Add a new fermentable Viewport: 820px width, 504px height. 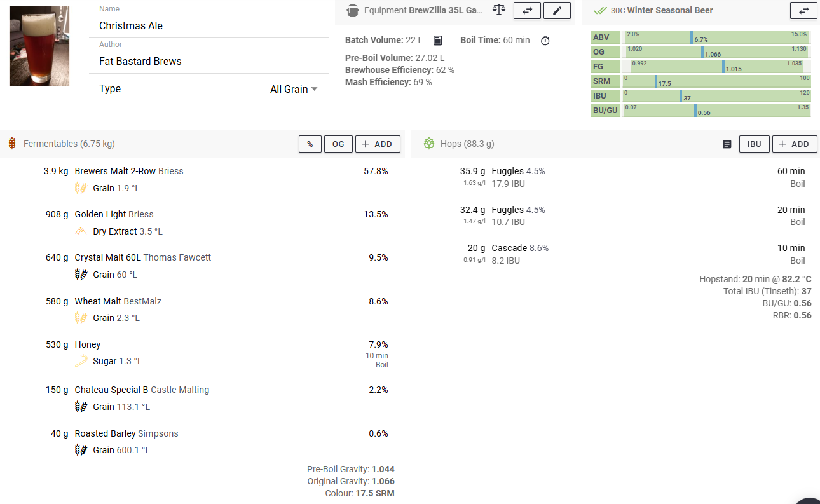point(378,144)
